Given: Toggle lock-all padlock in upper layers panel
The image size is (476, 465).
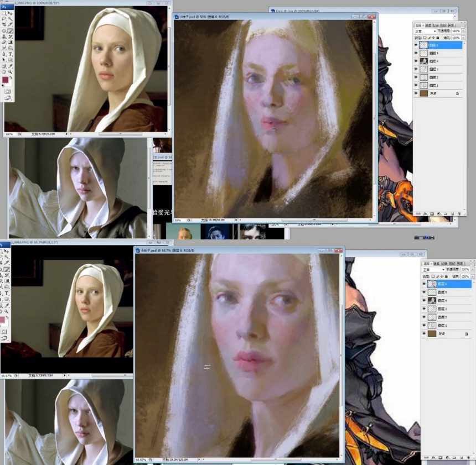Looking at the screenshot, I should click(x=438, y=38).
